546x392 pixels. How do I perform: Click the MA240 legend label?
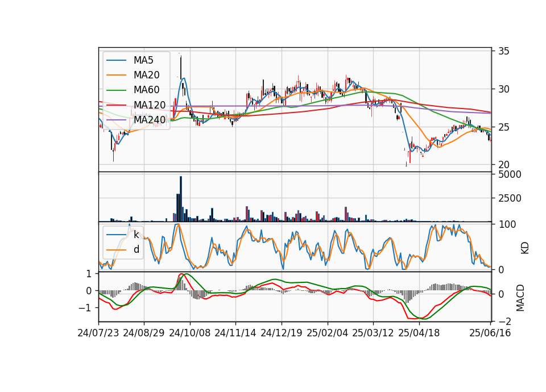pyautogui.click(x=150, y=120)
